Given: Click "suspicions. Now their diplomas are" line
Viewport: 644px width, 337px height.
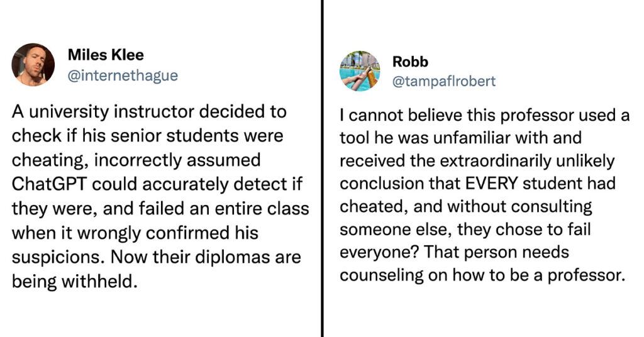Looking at the screenshot, I should point(157,257).
